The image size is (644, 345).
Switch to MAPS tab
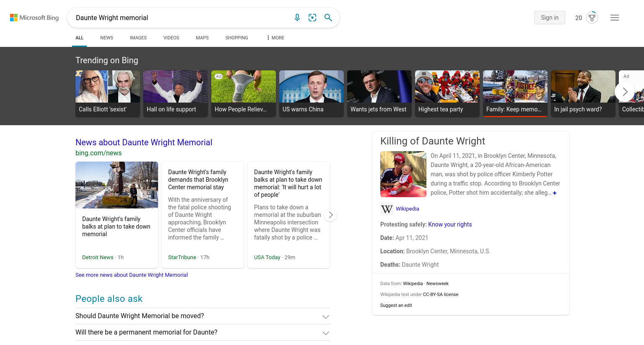click(x=202, y=38)
